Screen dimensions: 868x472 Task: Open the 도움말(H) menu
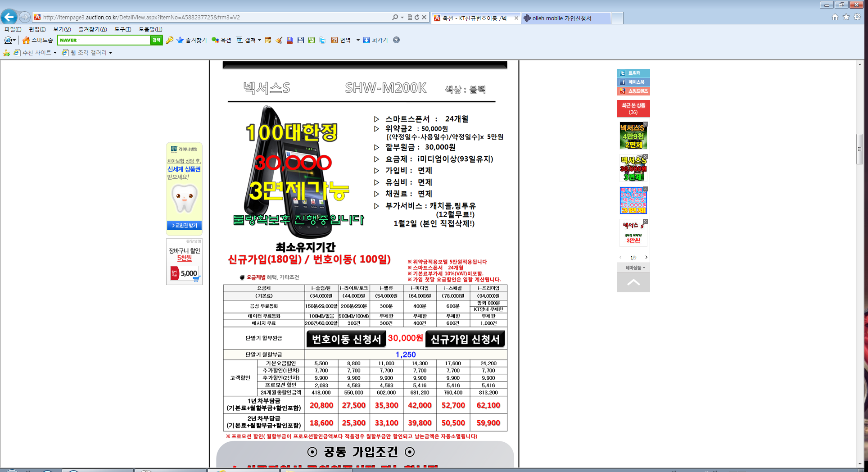(x=150, y=29)
